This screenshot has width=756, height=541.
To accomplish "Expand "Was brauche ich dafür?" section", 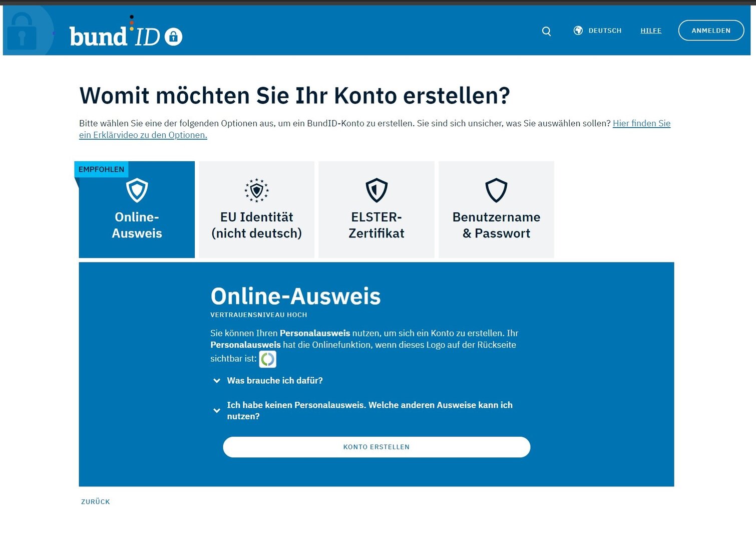I will (274, 381).
